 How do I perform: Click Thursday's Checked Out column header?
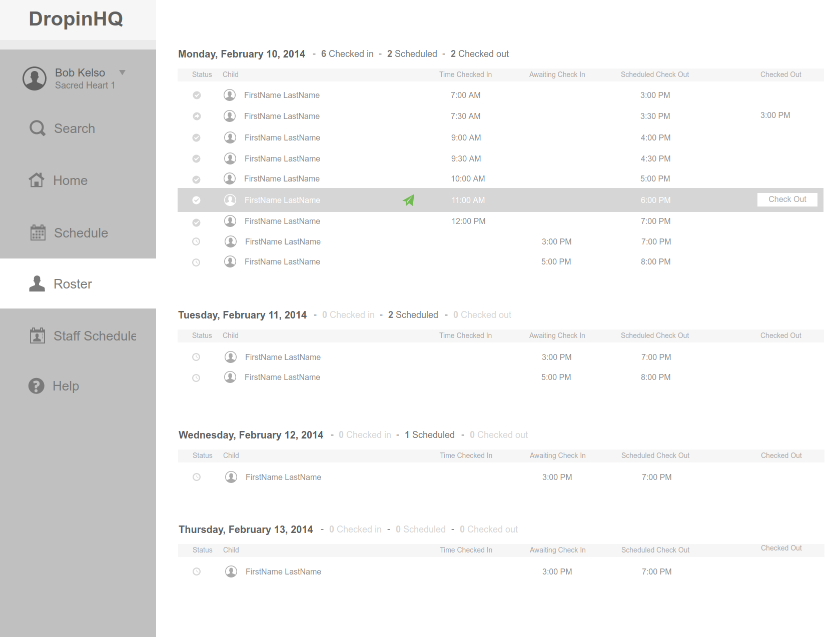[781, 548]
